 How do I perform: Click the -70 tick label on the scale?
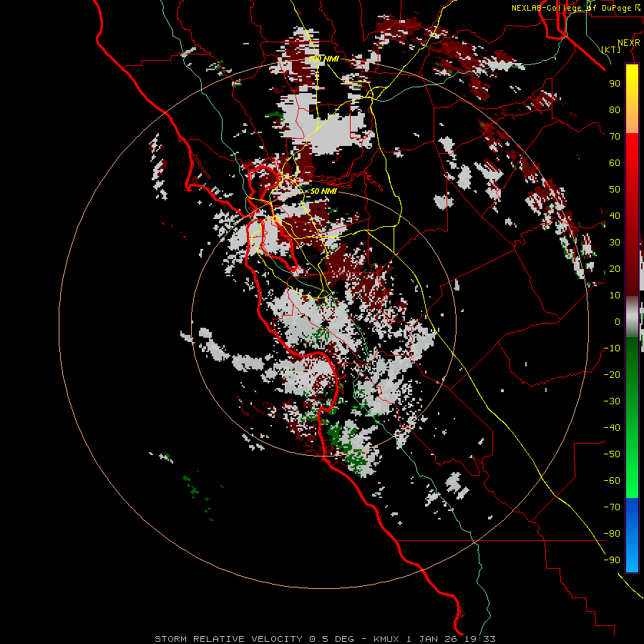point(612,507)
